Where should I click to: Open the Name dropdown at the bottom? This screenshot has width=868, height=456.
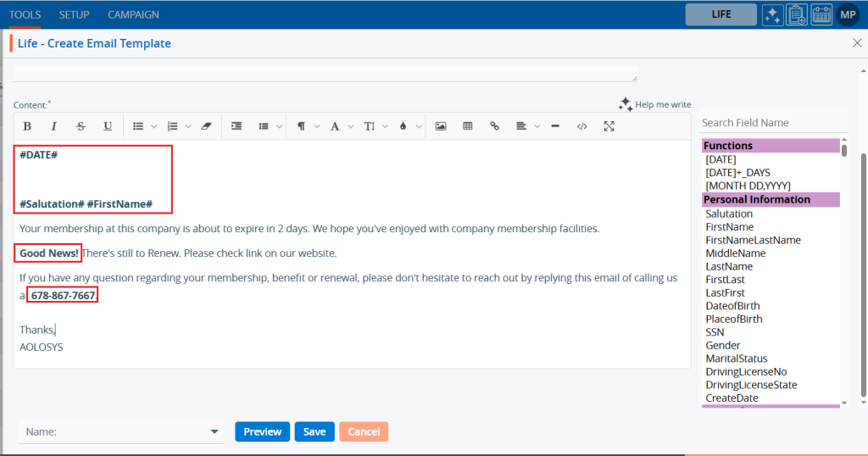pos(120,431)
